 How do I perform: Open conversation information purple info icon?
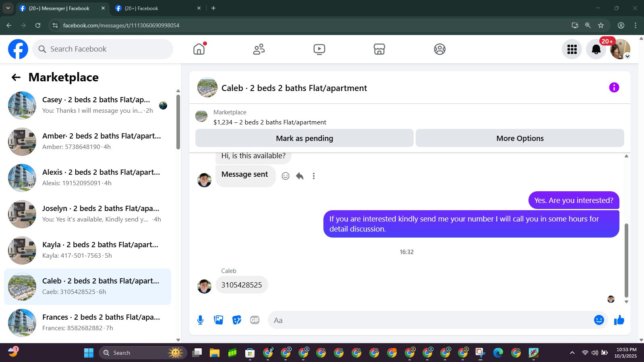pos(614,87)
